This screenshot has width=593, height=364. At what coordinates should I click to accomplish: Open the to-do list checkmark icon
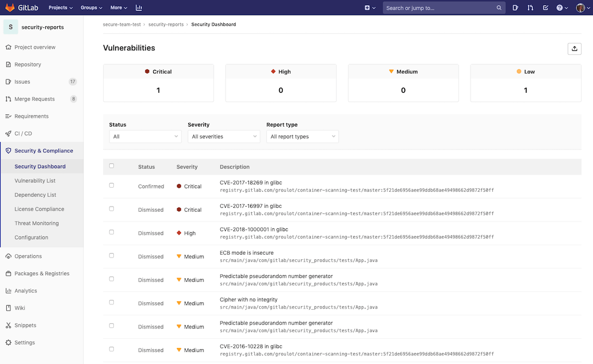[x=545, y=8]
